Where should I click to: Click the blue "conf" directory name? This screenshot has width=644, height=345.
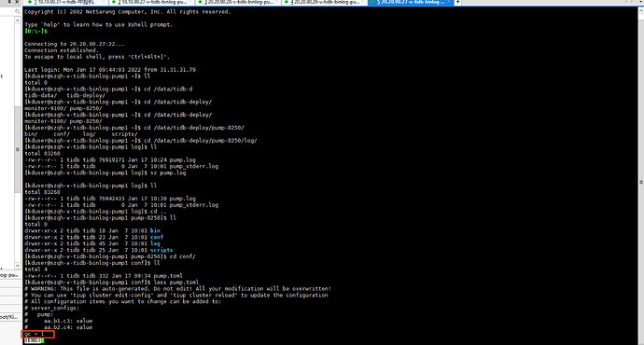157,237
